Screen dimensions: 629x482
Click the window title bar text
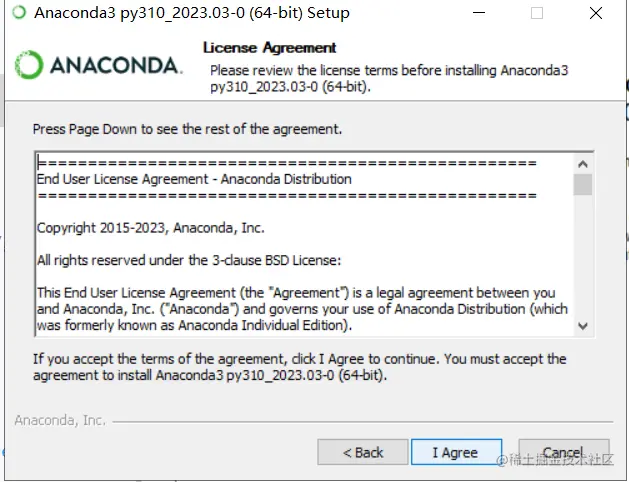tap(192, 13)
